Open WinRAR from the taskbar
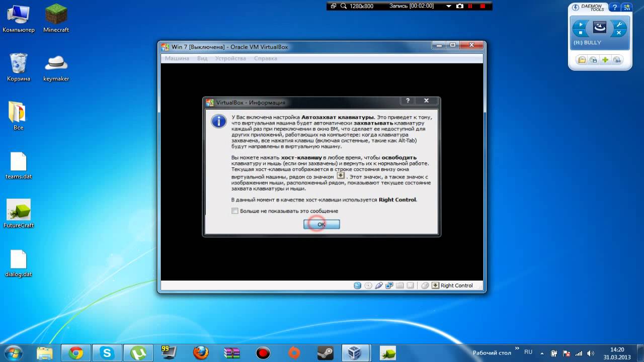The height and width of the screenshot is (362, 644). [231, 353]
